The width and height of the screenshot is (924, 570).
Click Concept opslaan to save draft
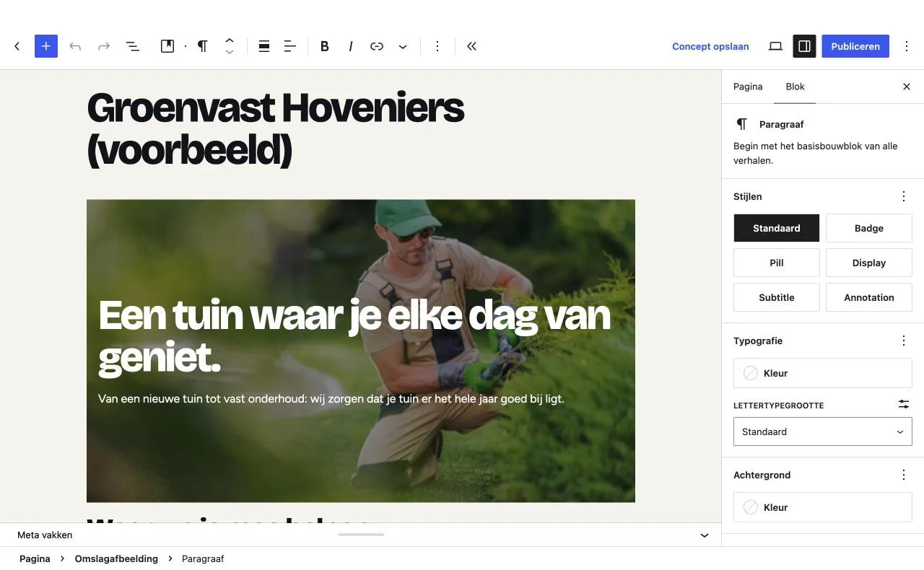[x=710, y=46]
